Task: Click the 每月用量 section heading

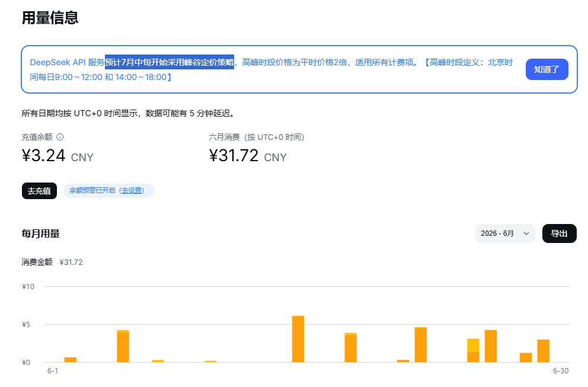Action: [40, 234]
